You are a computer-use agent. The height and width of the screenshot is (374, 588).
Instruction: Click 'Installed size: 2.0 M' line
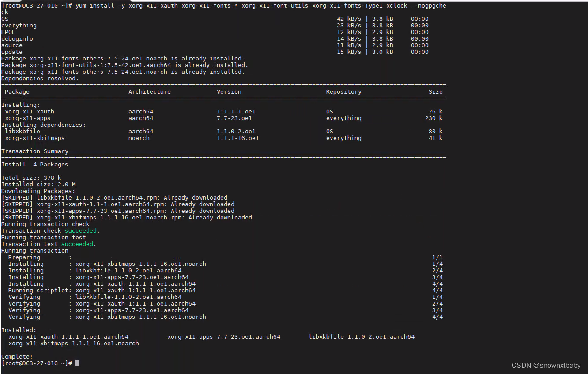click(38, 185)
